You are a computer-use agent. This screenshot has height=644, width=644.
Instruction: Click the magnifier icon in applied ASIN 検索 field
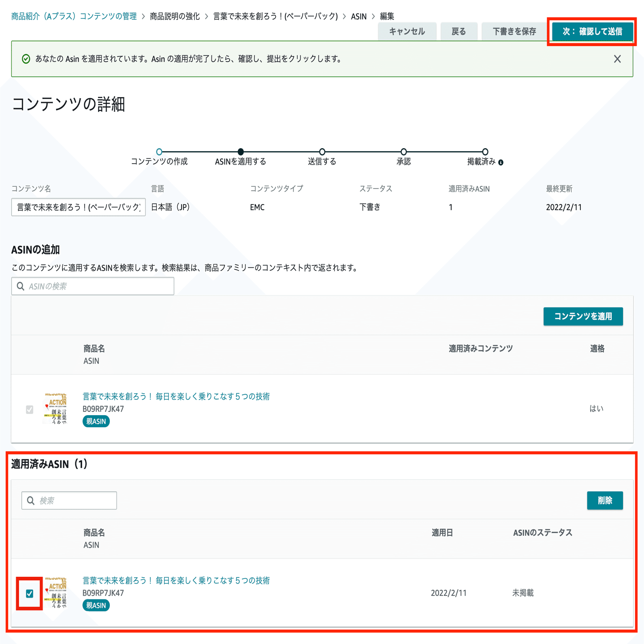click(x=31, y=501)
